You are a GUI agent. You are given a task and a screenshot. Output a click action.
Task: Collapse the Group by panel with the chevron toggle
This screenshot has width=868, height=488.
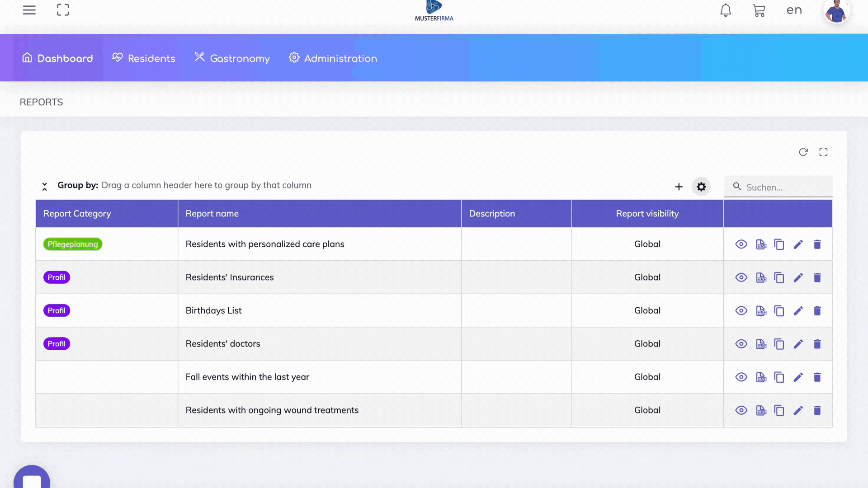click(x=44, y=186)
